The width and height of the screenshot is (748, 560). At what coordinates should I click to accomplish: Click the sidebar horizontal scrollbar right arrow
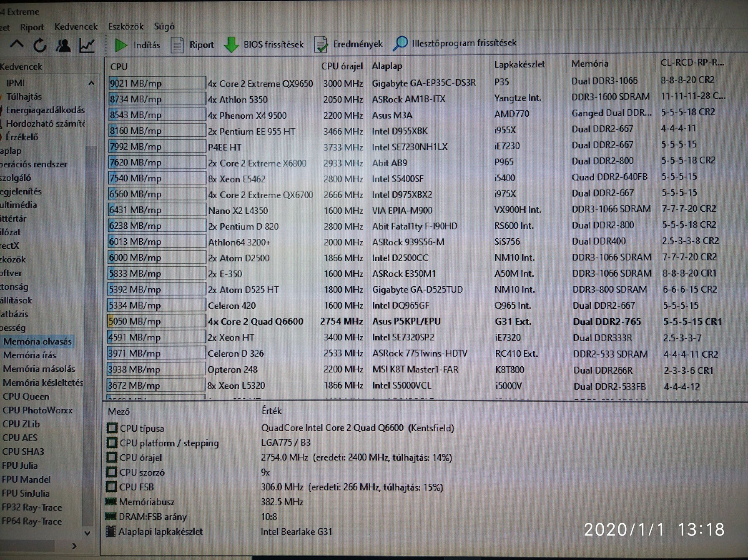click(74, 546)
